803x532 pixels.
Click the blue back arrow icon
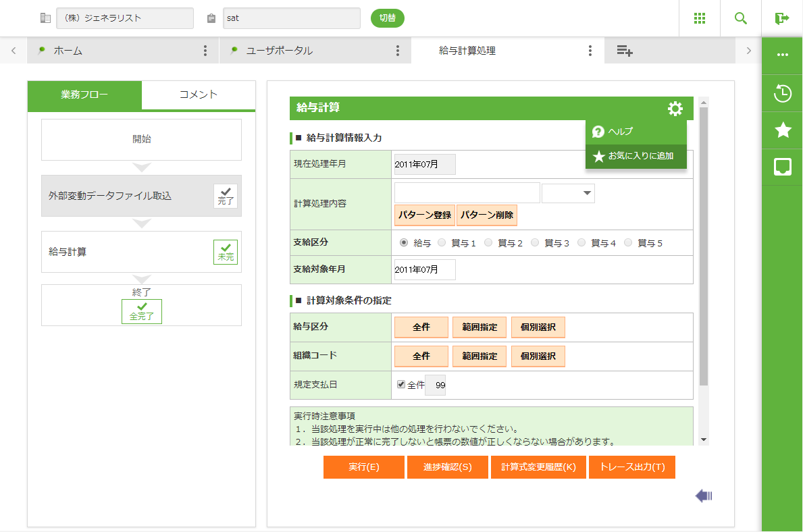[x=704, y=496]
